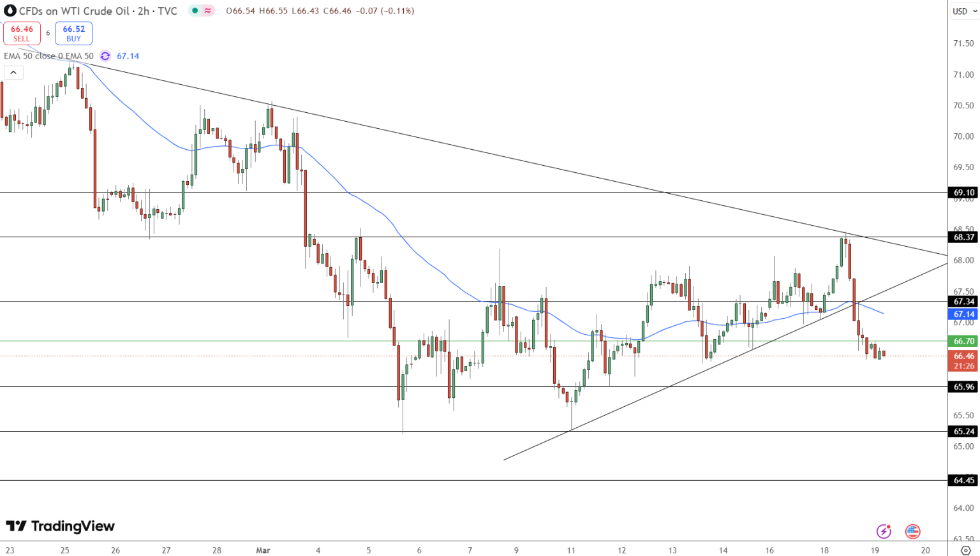The width and height of the screenshot is (980, 556).
Task: Click the 20 date label on time axis
Action: (x=925, y=550)
